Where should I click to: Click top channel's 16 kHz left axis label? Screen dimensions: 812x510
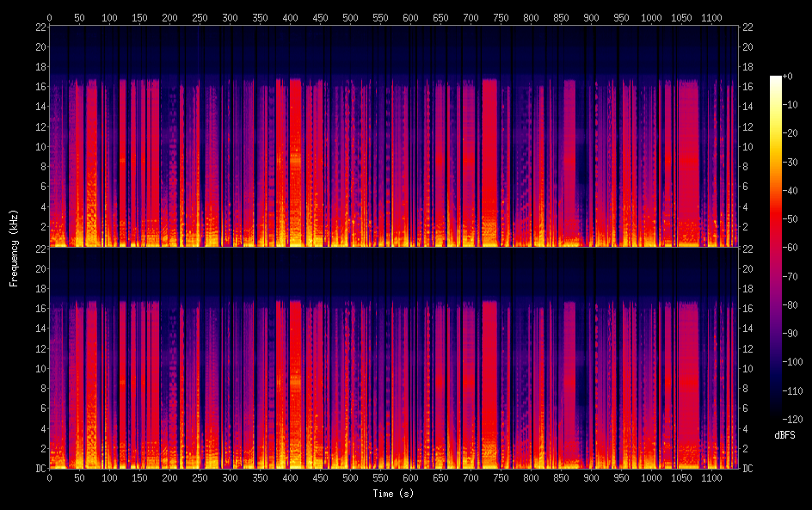pos(40,87)
